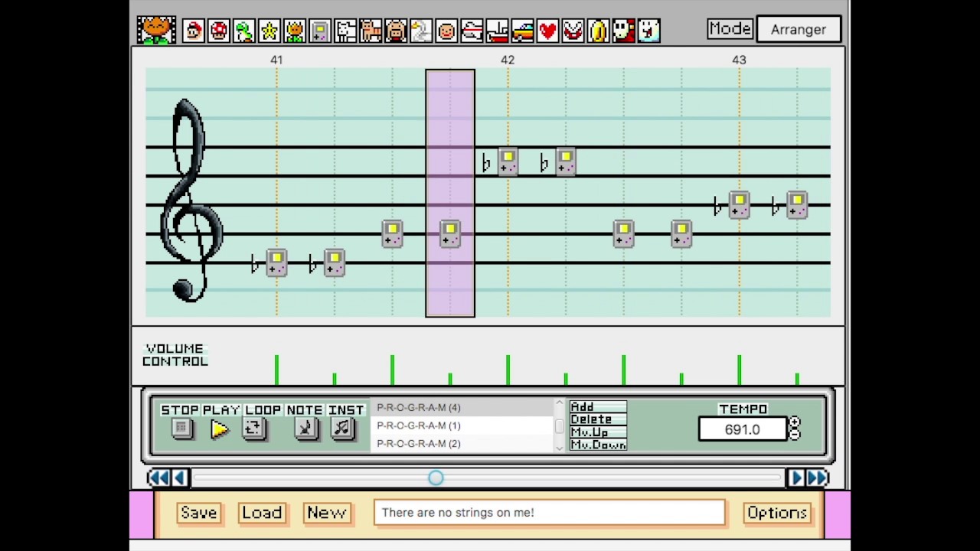Open a song with the Load button
The height and width of the screenshot is (551, 980).
coord(262,513)
